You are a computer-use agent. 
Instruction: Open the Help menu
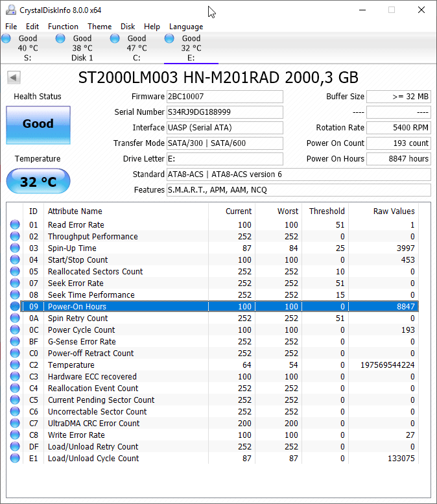152,27
